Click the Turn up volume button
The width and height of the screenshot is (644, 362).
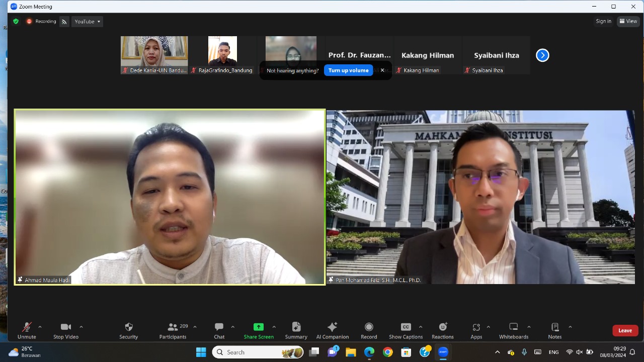click(x=348, y=70)
